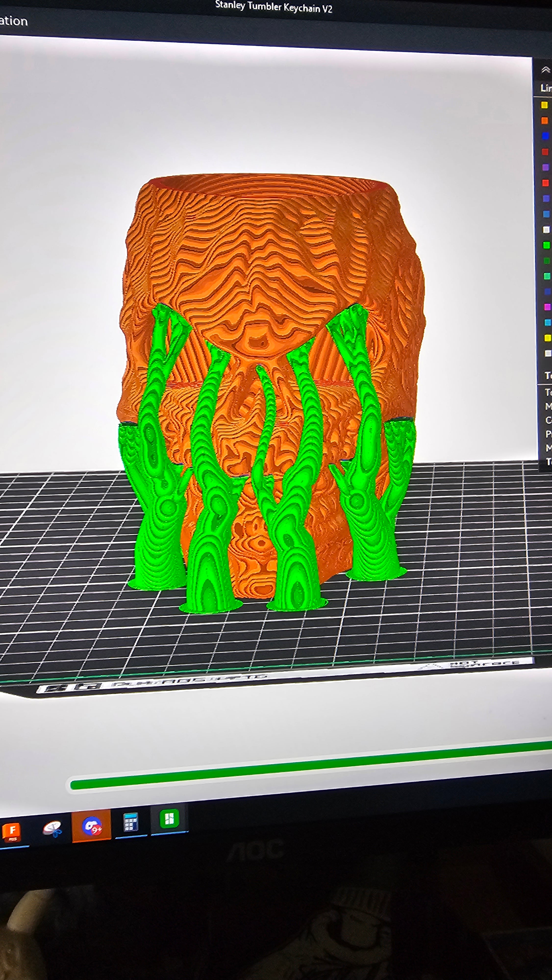Click the cyan swatch below the magenta one
Image resolution: width=552 pixels, height=980 pixels.
[x=547, y=322]
